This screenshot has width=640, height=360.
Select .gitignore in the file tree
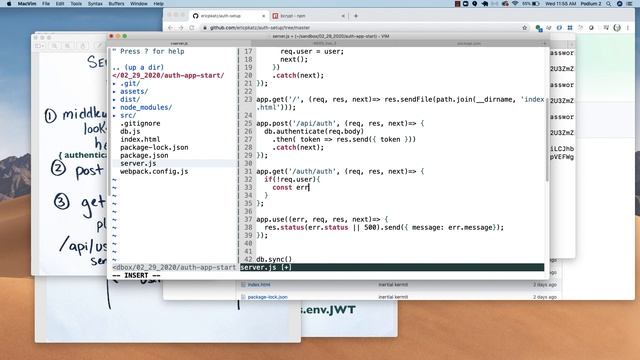[140, 123]
